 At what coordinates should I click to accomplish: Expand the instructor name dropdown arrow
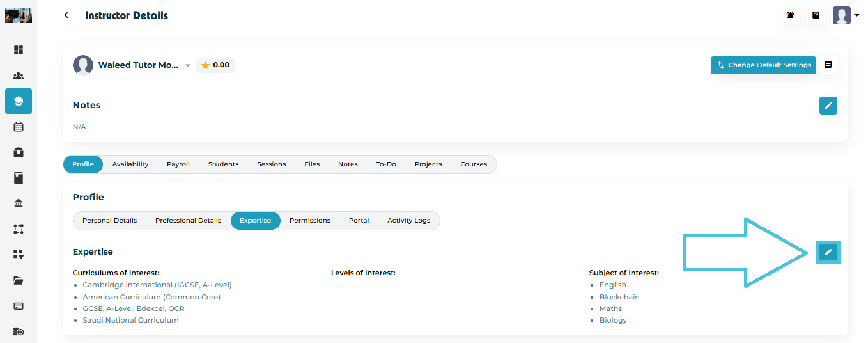(188, 65)
